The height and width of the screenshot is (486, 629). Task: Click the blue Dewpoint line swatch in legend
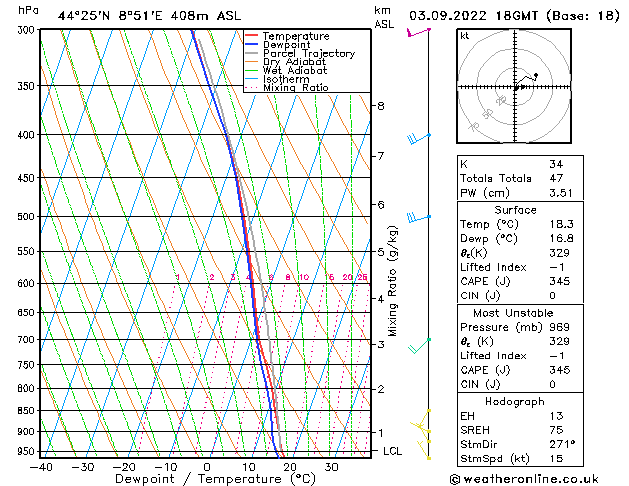coord(251,44)
